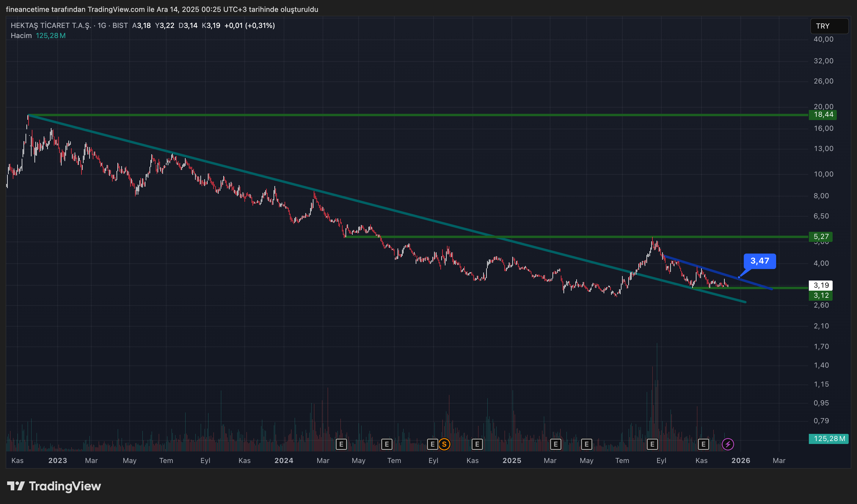Click the teal 125,28M volume axis label
This screenshot has height=504, width=857.
coord(829,438)
